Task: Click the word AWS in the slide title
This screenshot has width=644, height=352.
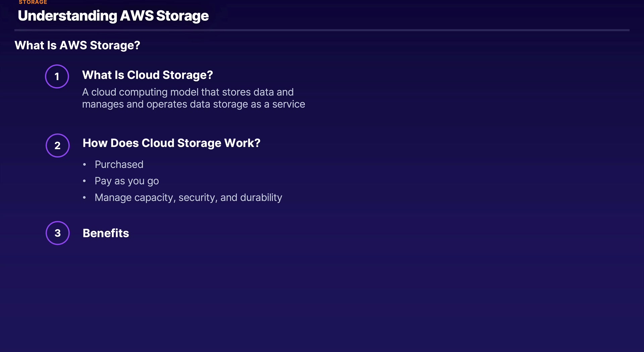Action: pyautogui.click(x=137, y=16)
